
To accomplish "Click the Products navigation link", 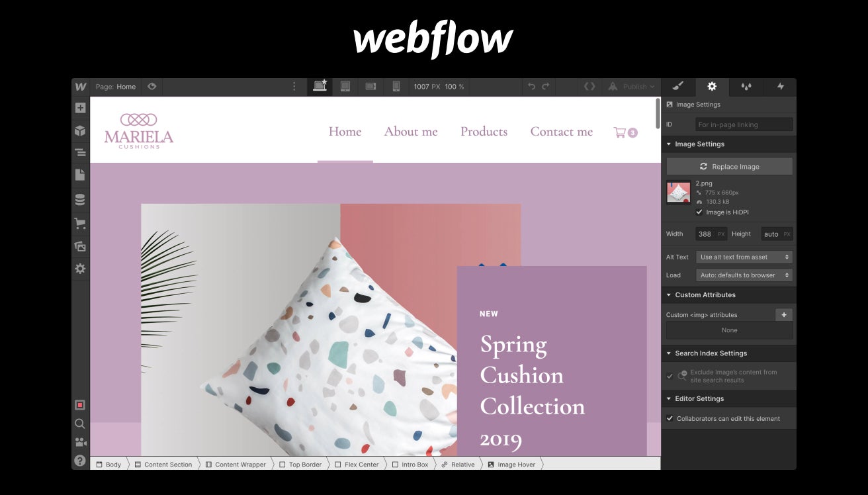I will click(x=484, y=132).
